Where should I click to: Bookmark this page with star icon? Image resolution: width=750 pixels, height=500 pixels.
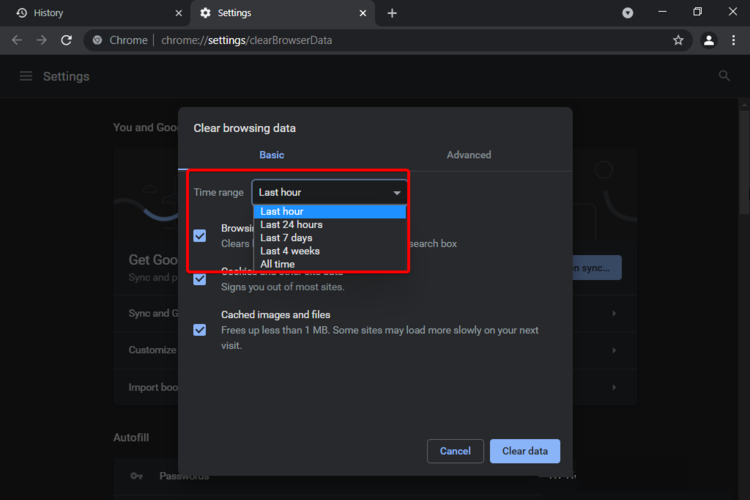678,40
